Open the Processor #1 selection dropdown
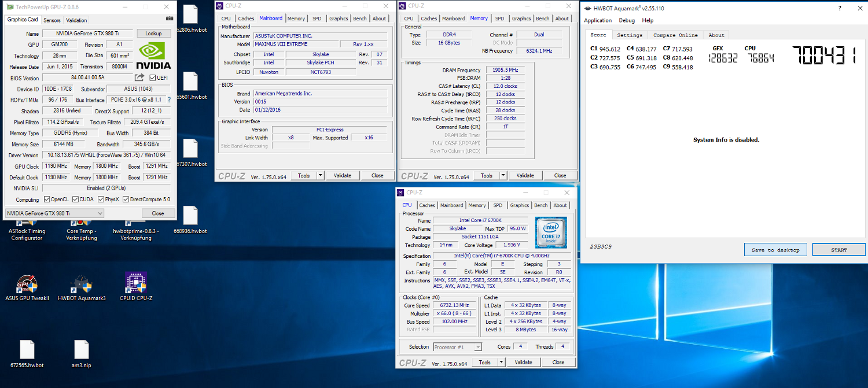The width and height of the screenshot is (868, 388). coord(458,347)
